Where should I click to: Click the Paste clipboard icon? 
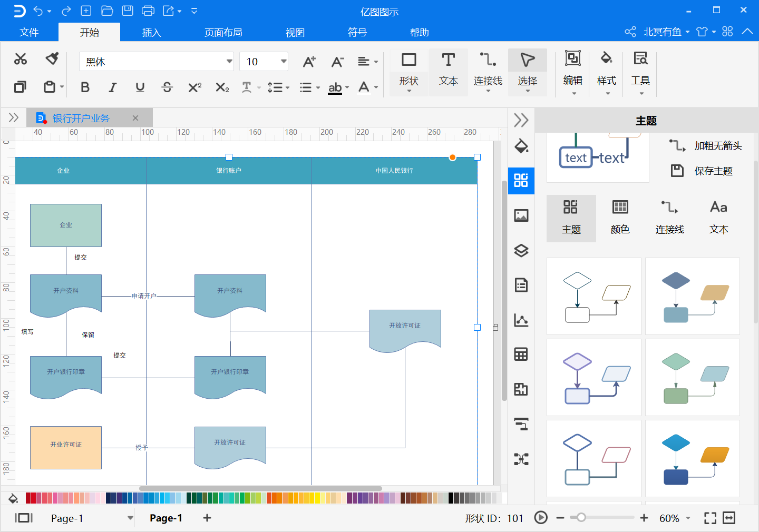click(50, 87)
